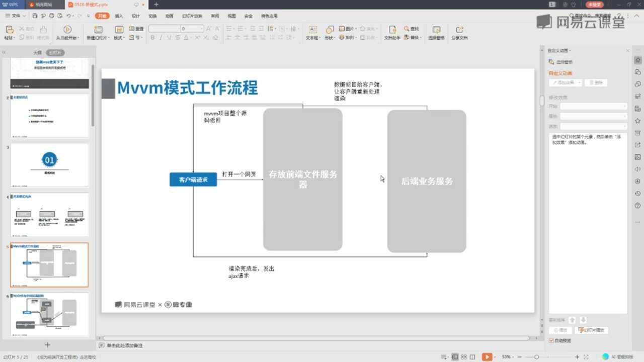Click the slide Layout icon
Screen dimensions: 644x362
pos(119,29)
